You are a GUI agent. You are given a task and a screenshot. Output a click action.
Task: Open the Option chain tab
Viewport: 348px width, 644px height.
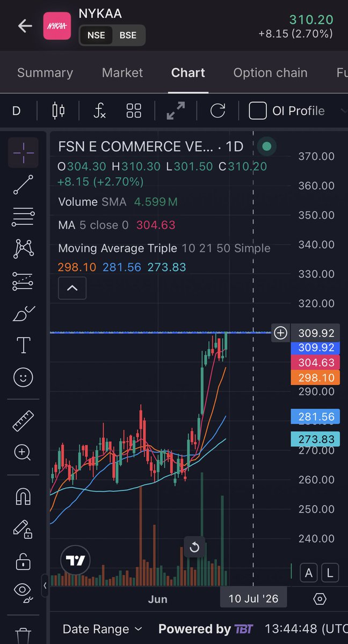tap(270, 72)
